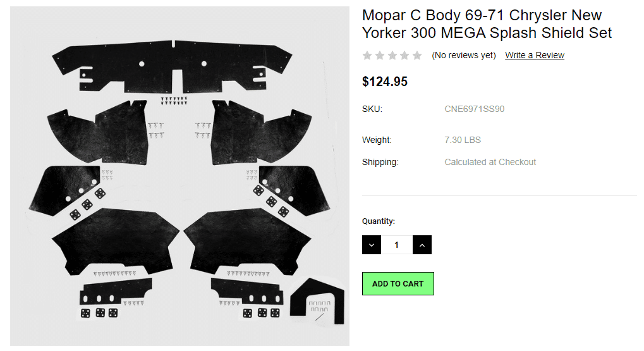
Task: Click the second rating star
Action: pyautogui.click(x=380, y=56)
